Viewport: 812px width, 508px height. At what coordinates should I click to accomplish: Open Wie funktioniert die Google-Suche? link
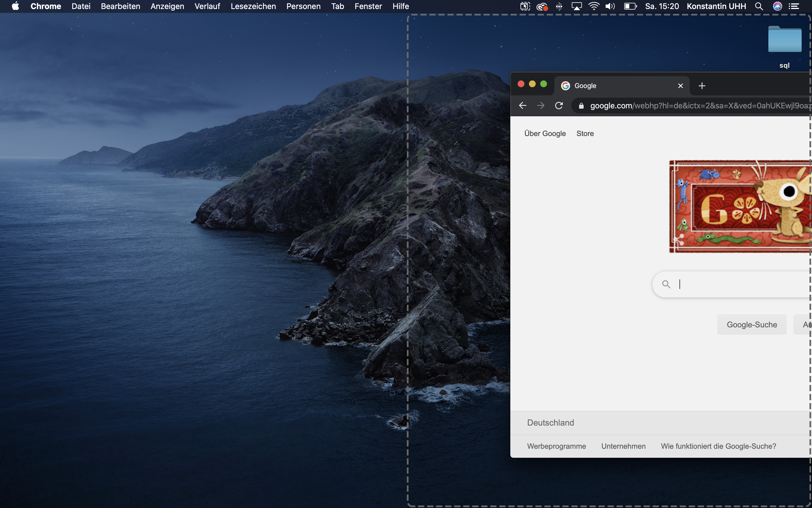pos(718,446)
